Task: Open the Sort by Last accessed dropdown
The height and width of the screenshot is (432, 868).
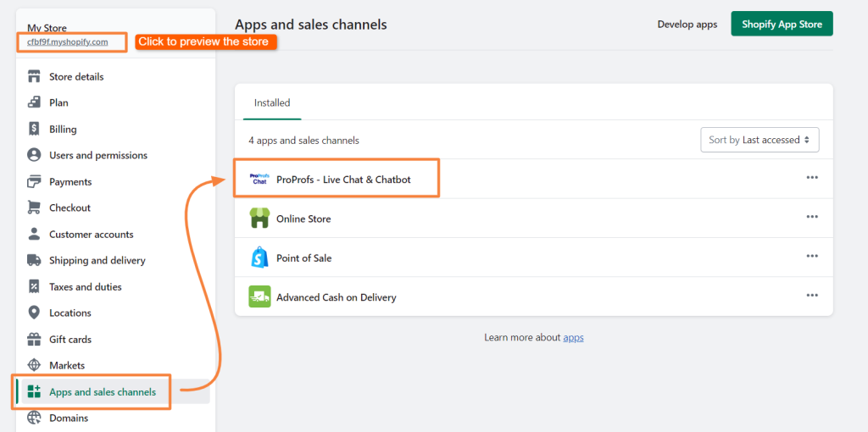Action: click(759, 140)
